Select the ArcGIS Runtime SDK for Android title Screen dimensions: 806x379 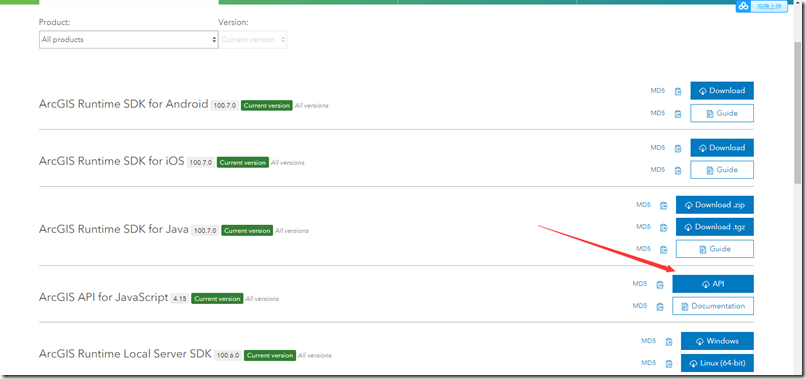point(123,104)
